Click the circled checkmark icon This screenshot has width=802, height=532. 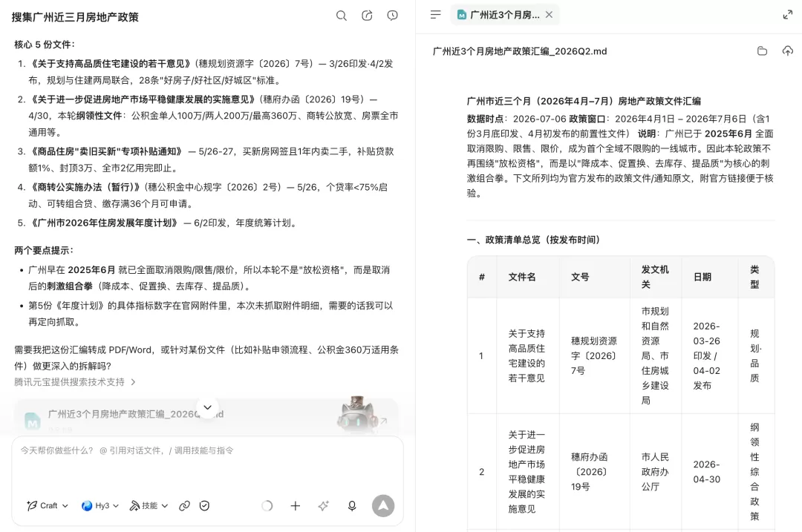205,505
